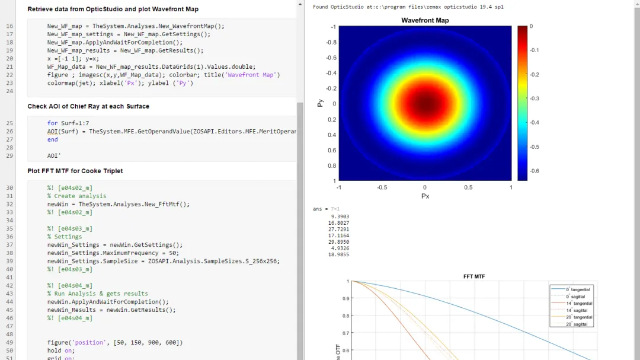
Task: Click heading 'Plot FFT MTF for Cooke Triplet'
Action: click(x=75, y=171)
